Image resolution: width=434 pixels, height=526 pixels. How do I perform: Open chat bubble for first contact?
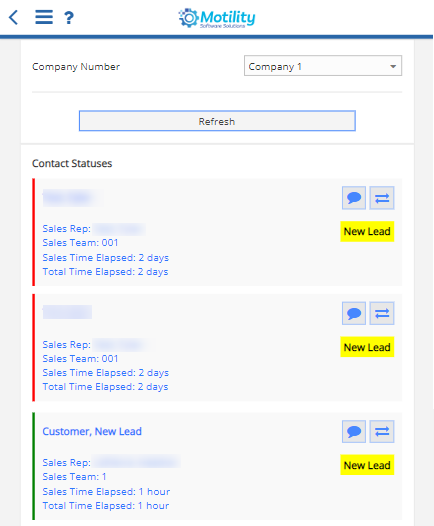click(x=354, y=198)
